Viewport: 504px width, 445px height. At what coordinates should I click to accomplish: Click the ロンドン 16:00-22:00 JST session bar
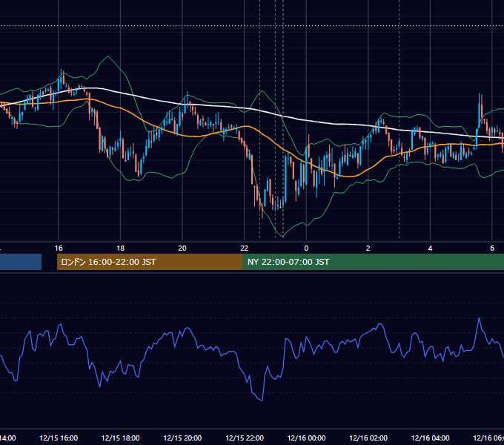coord(150,262)
